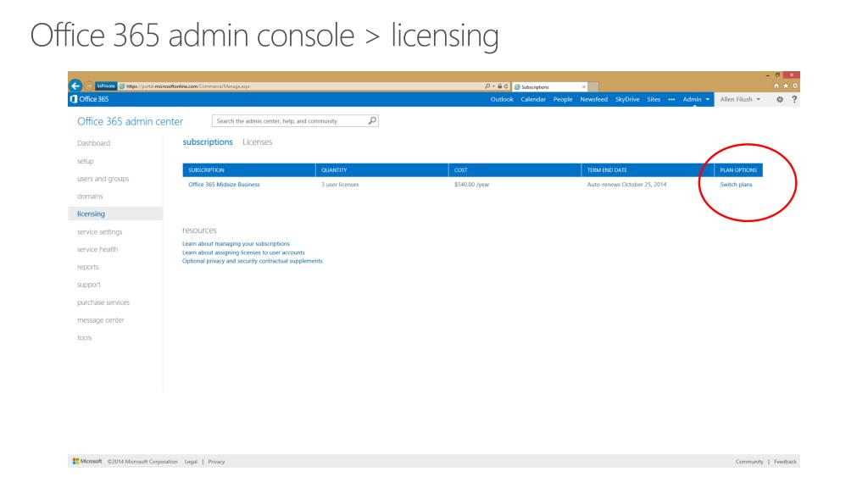The height and width of the screenshot is (488, 868).
Task: Go back with the browser back arrow
Action: tap(75, 86)
